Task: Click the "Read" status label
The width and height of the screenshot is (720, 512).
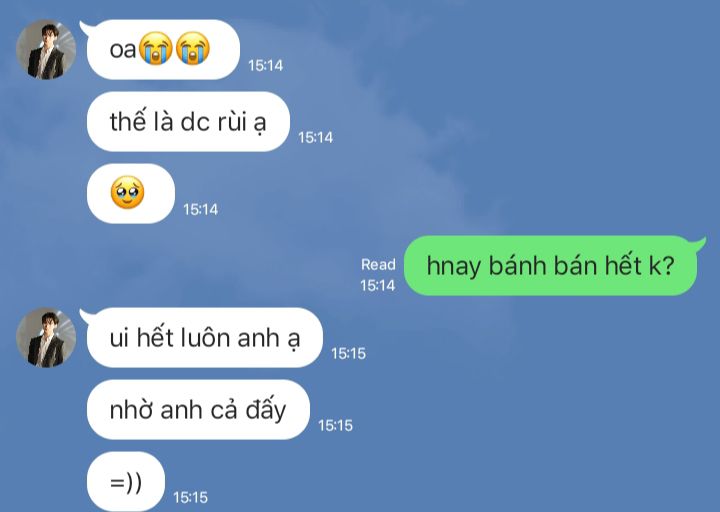Action: pos(378,264)
